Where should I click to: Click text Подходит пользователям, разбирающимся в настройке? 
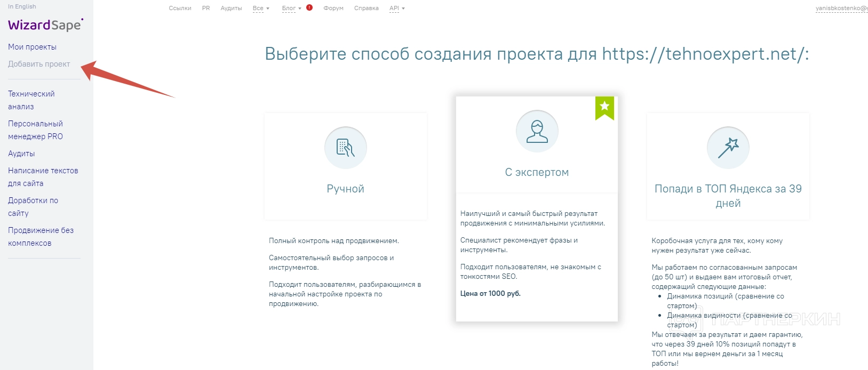pyautogui.click(x=345, y=294)
